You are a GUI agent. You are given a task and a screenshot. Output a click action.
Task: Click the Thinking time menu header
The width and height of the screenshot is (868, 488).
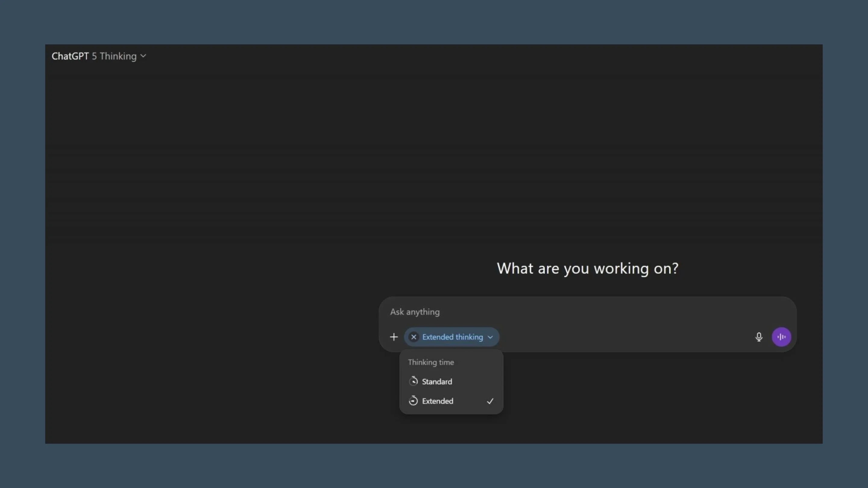pyautogui.click(x=431, y=362)
